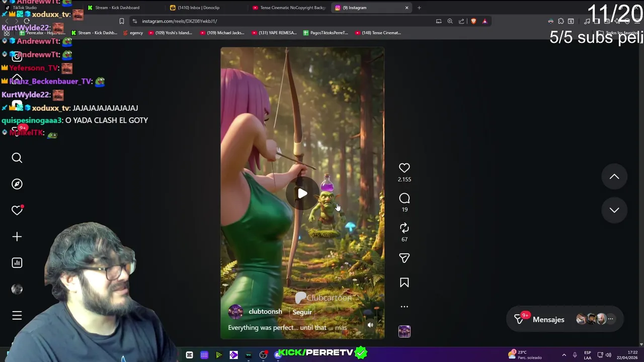Play the paused reel video
Screen dimensions: 644x362
[302, 194]
